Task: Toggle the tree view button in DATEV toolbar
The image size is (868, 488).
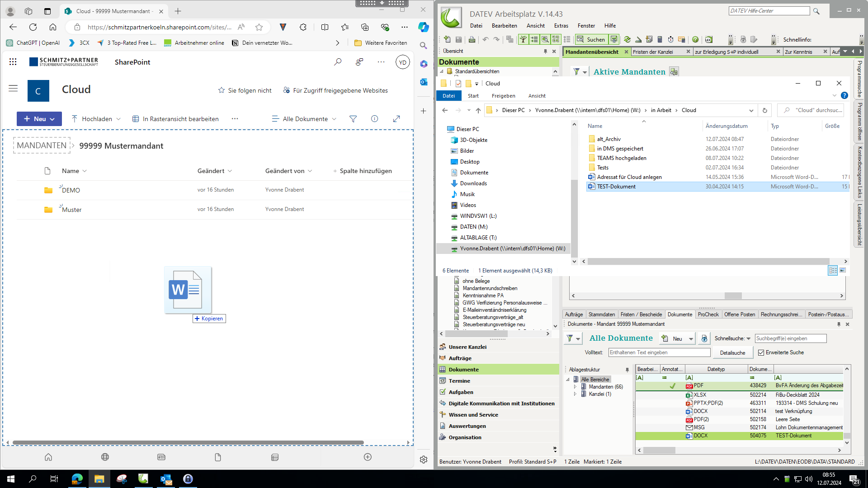Action: click(x=523, y=39)
